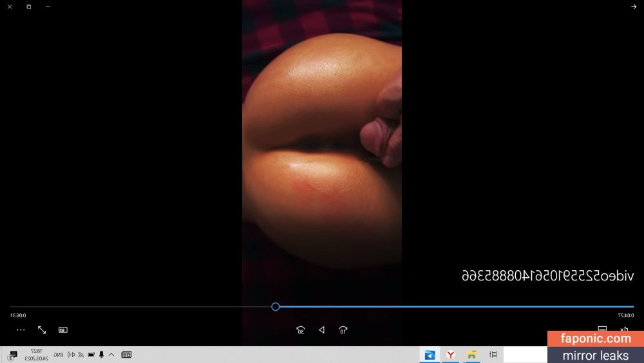Open the touch keyboard from the taskbar
The image size is (644, 363).
pyautogui.click(x=126, y=355)
